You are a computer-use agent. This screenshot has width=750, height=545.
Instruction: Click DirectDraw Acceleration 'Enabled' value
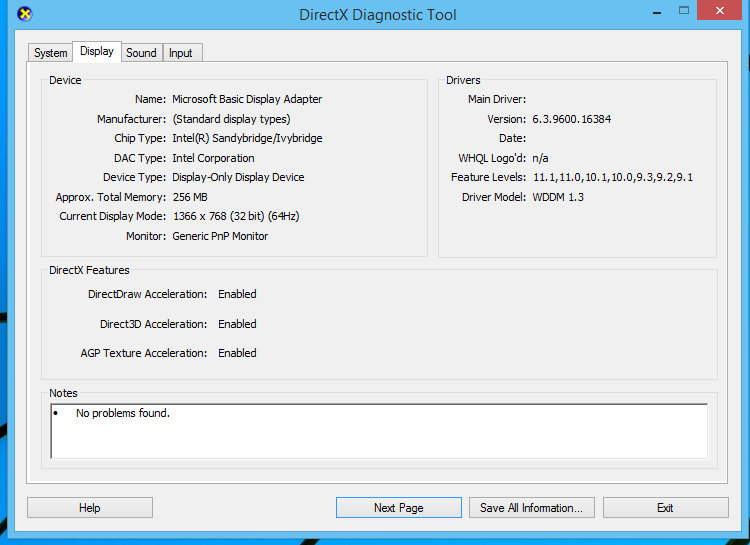click(237, 294)
